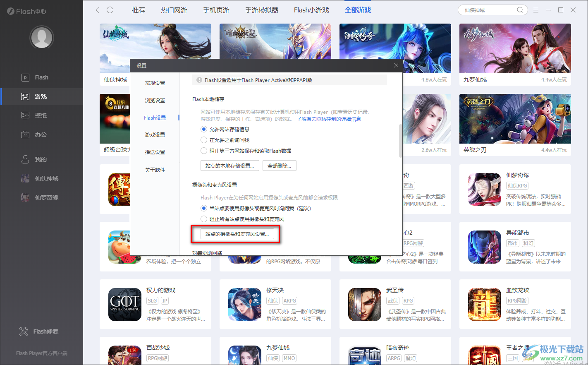Go back with the left arrow icon
The height and width of the screenshot is (365, 588).
tap(98, 10)
